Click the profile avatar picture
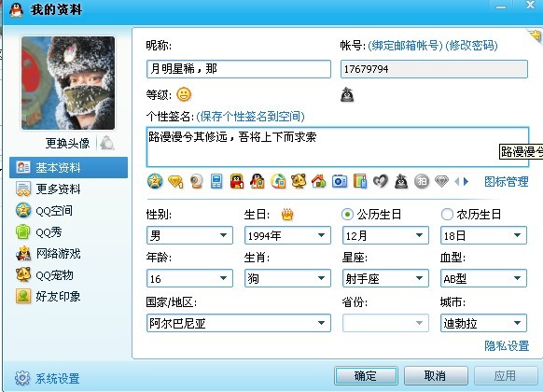This screenshot has height=392, width=543. pyautogui.click(x=68, y=83)
